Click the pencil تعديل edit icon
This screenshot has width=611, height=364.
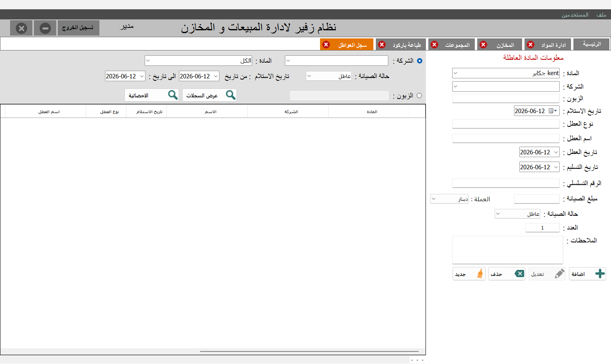pos(559,274)
